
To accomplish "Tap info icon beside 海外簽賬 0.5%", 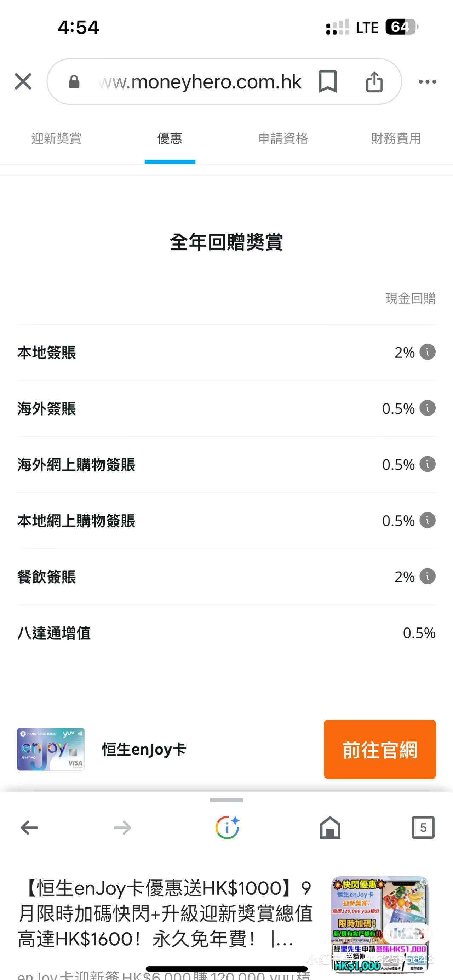I will coord(427,408).
